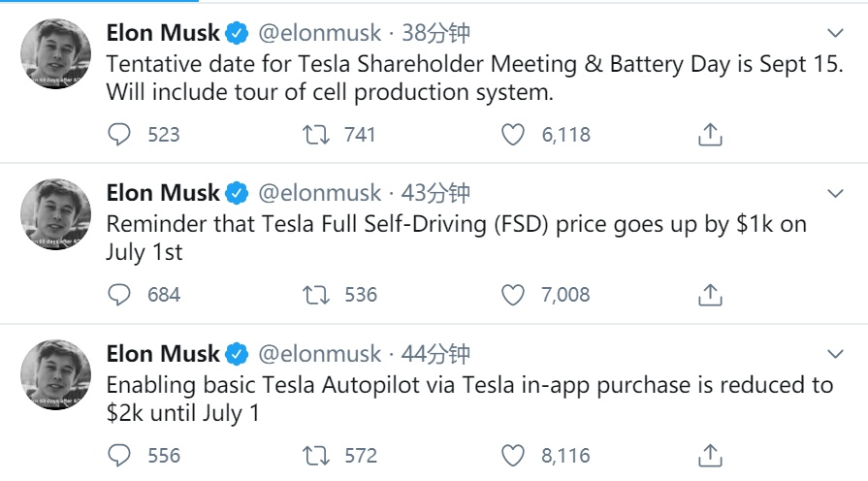Reply to the Autopilot in-app purchase tweet
Screen dimensions: 868x481
click(x=118, y=454)
